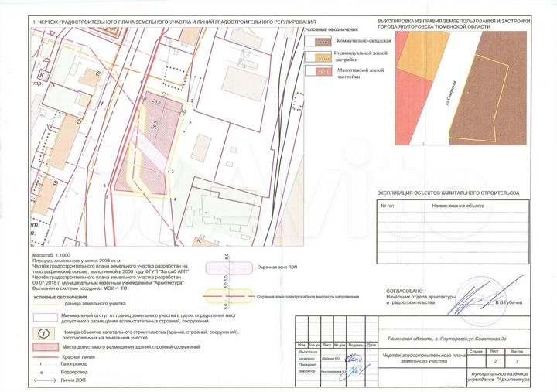Click the yellow high-voltage cable zone symbol
Viewport: 557px width, 392px height.
click(x=229, y=296)
